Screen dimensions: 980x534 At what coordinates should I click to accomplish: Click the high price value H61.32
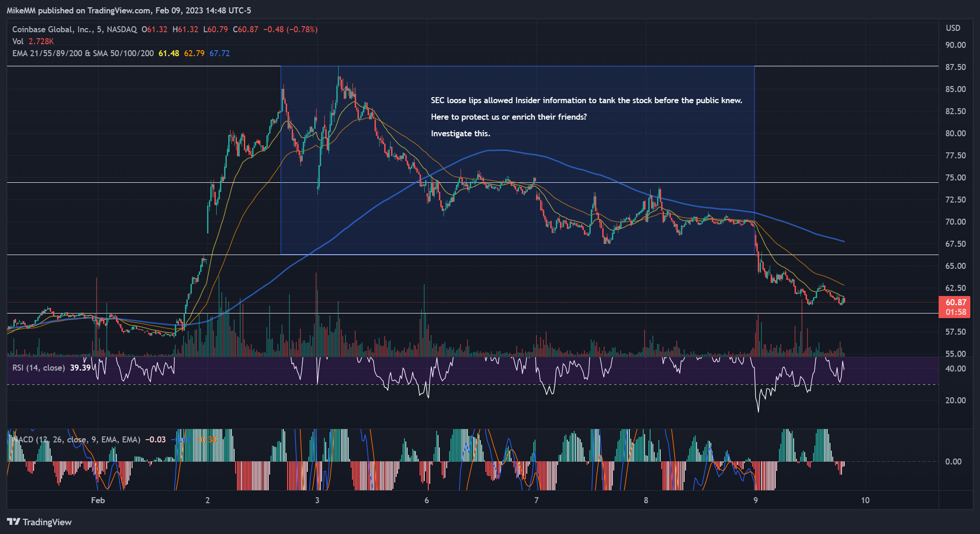(185, 29)
